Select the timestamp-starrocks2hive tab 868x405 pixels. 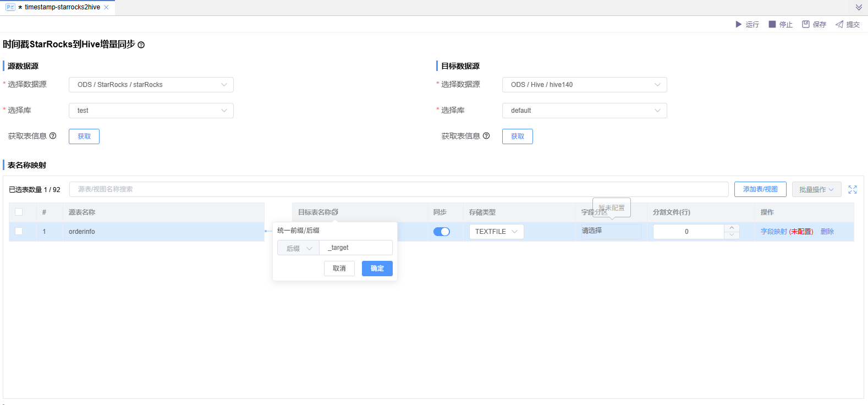click(x=62, y=7)
